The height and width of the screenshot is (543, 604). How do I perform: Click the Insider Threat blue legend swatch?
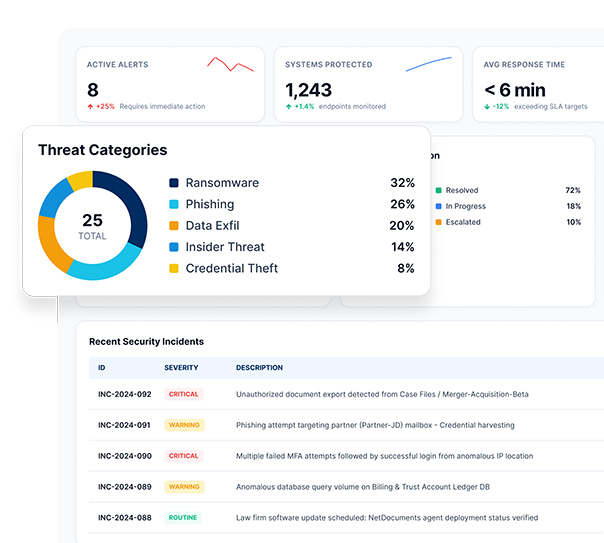point(174,247)
